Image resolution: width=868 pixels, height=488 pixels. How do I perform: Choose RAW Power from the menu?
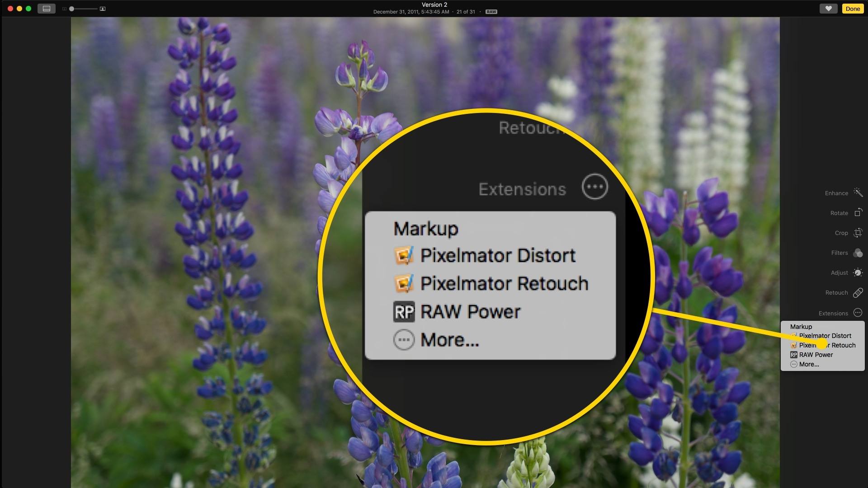(822, 355)
